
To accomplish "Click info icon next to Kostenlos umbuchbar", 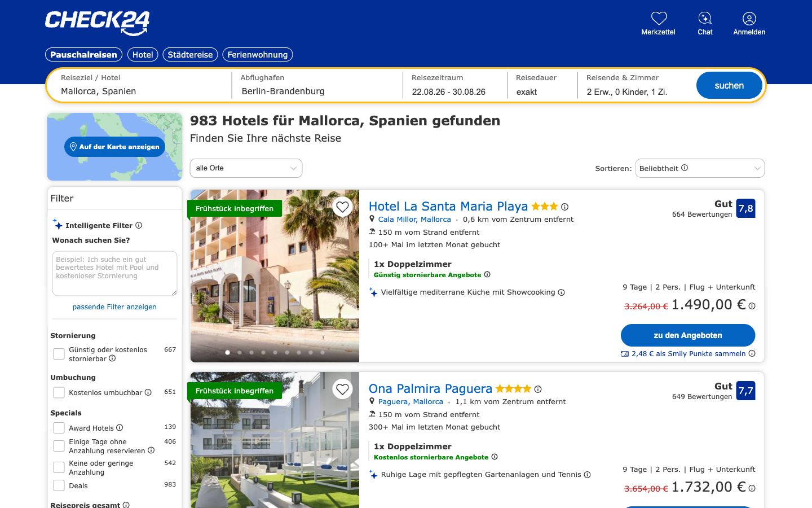I will tap(148, 392).
